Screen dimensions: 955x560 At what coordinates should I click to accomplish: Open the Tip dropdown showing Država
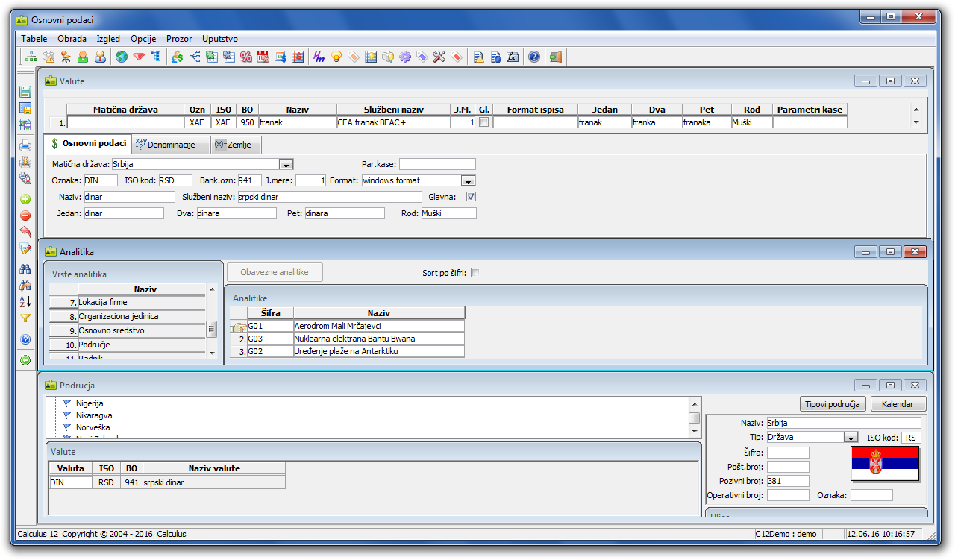pyautogui.click(x=850, y=438)
